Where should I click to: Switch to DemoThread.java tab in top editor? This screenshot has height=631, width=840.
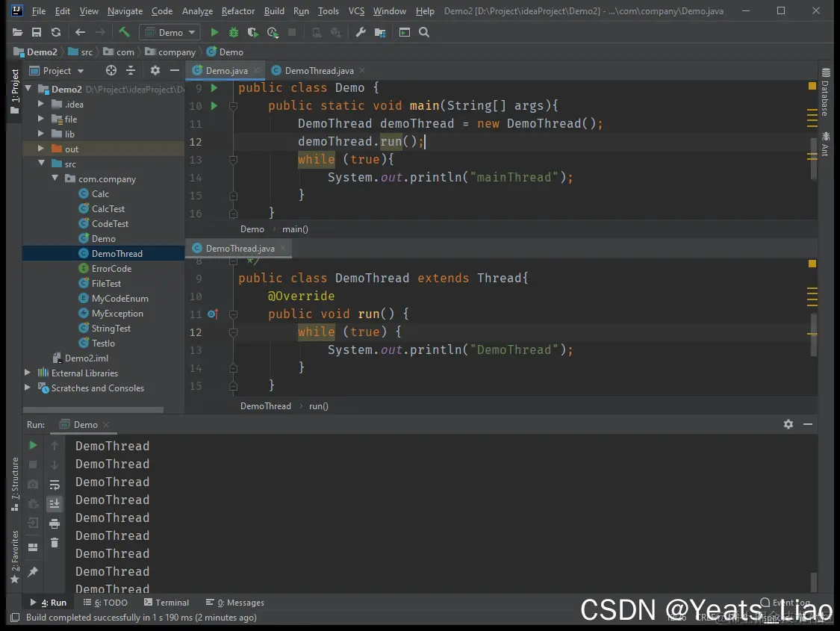[319, 71]
